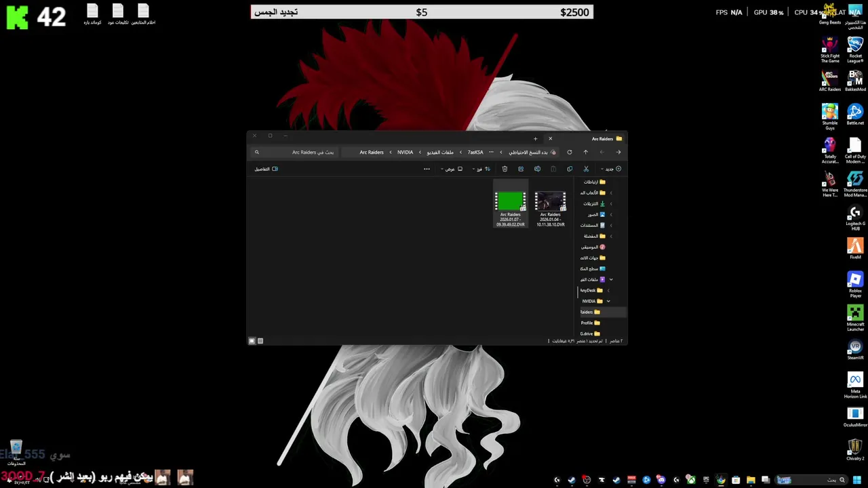Switch to large thumbnails view in status bar
The height and width of the screenshot is (488, 868).
click(x=252, y=341)
